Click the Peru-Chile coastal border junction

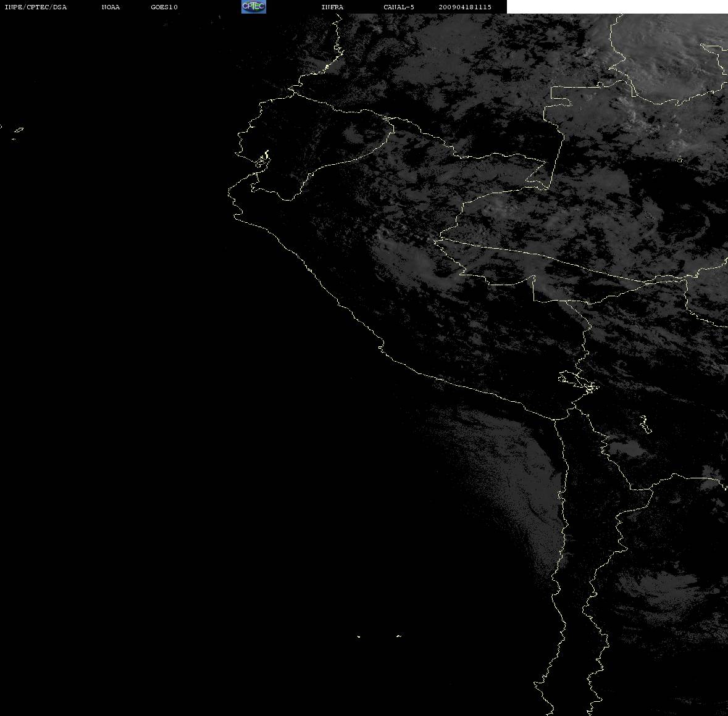[x=555, y=419]
